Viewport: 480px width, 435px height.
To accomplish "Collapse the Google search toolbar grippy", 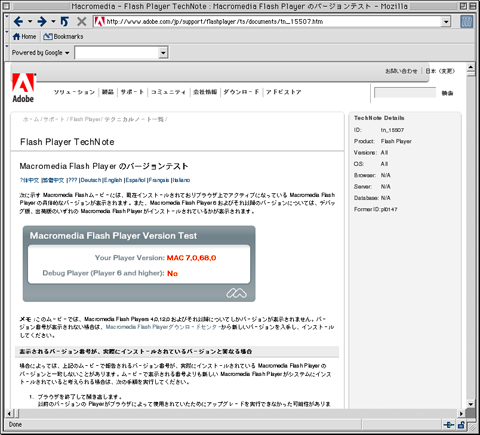I will pyautogui.click(x=7, y=46).
